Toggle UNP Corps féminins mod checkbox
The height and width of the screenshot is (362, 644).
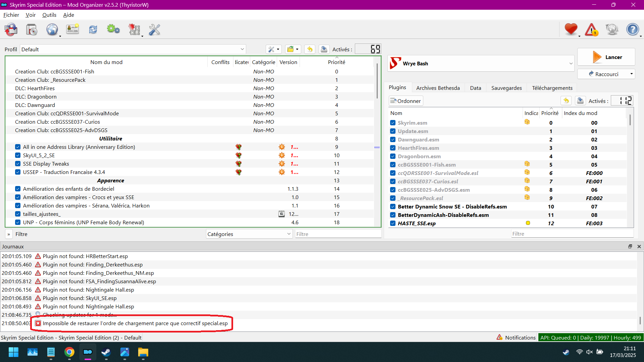coord(18,222)
